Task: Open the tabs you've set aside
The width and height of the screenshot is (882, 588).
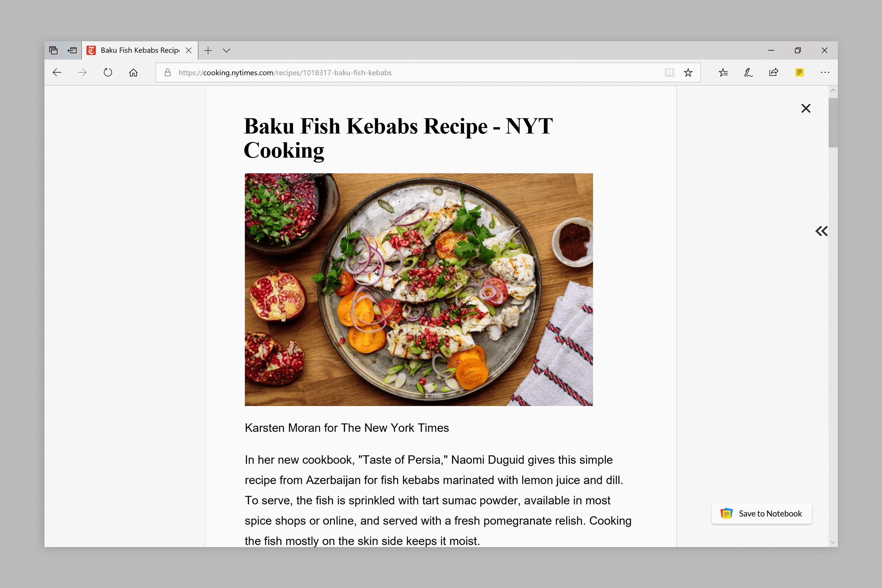Action: click(53, 50)
